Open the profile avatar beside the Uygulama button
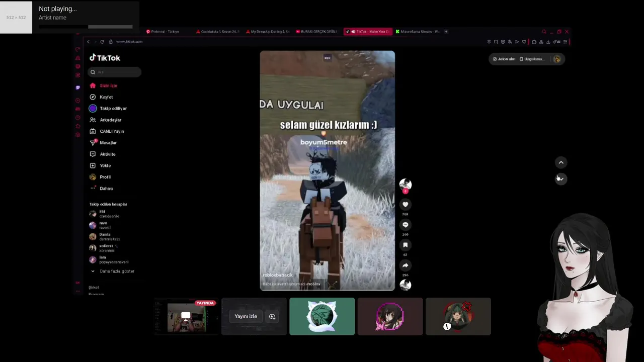Image resolution: width=644 pixels, height=362 pixels. (x=557, y=59)
